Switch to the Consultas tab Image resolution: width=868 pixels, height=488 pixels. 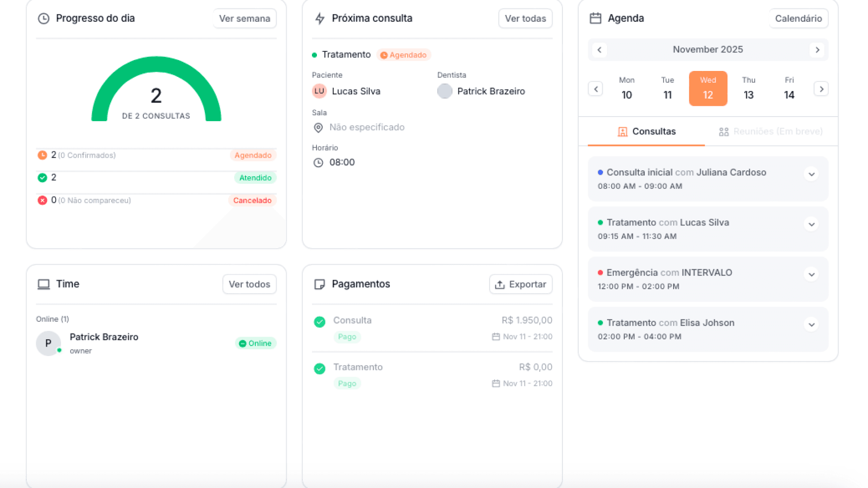point(646,131)
